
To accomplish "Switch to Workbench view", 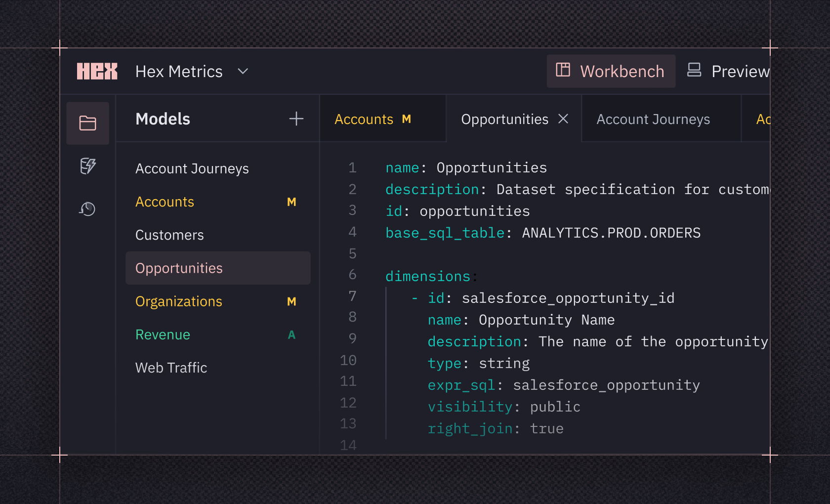I will pos(622,71).
